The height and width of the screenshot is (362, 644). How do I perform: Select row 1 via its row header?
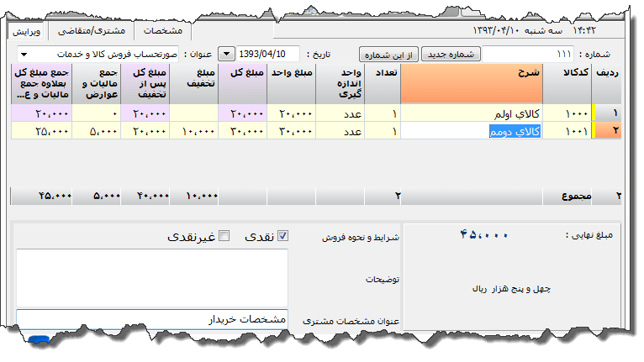(x=606, y=113)
